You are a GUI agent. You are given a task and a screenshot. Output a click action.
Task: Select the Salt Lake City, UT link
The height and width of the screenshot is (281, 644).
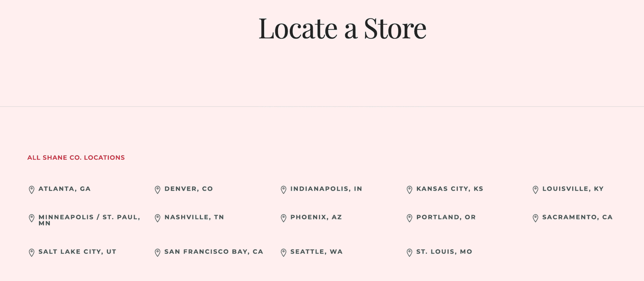click(x=77, y=252)
